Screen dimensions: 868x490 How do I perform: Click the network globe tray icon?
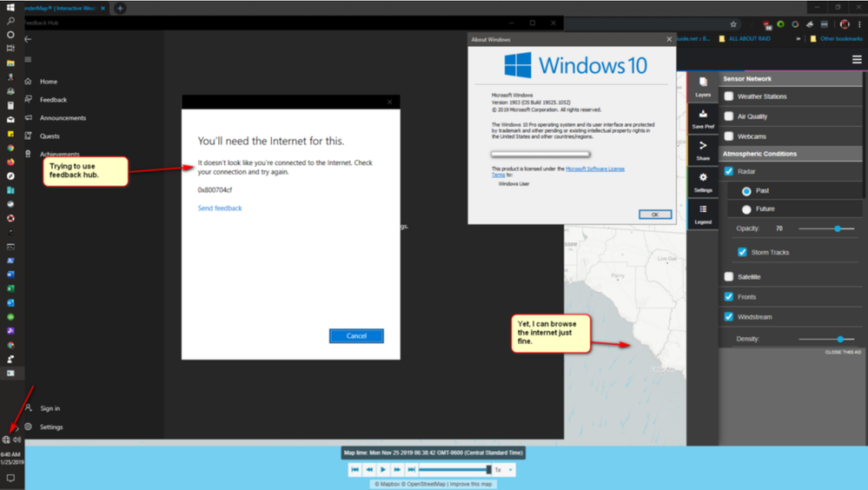pyautogui.click(x=6, y=440)
